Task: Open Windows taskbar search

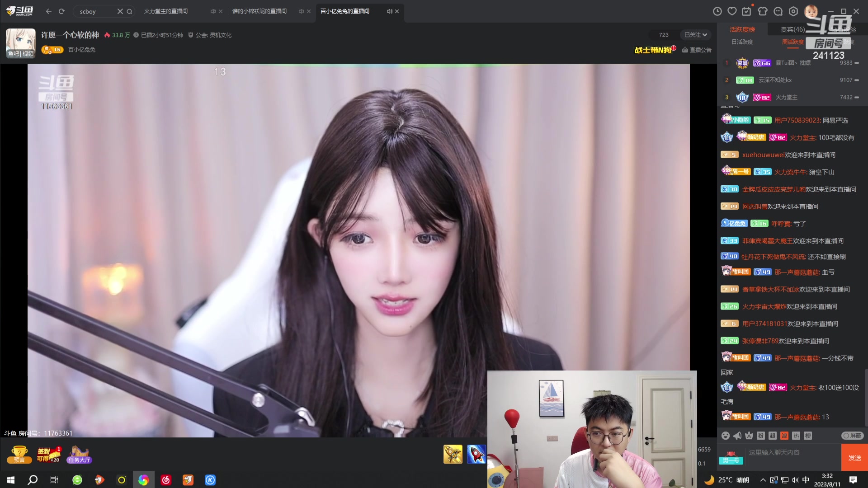Action: (x=33, y=480)
